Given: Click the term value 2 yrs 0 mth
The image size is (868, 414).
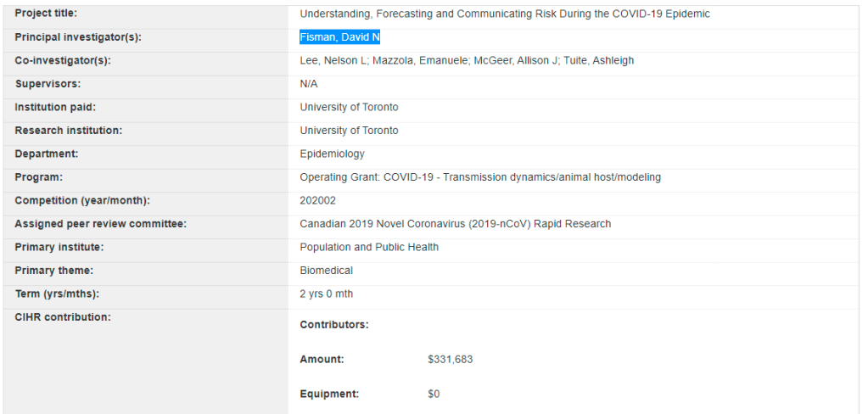Looking at the screenshot, I should [x=326, y=294].
